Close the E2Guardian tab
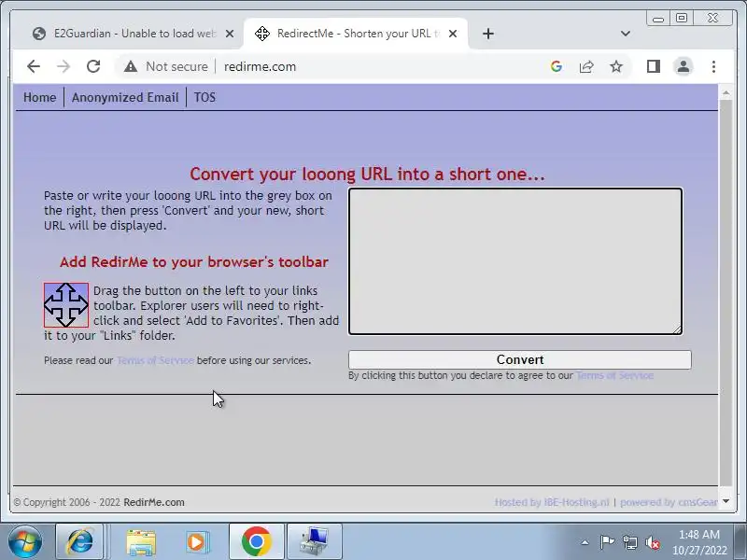Image resolution: width=747 pixels, height=560 pixels. (x=230, y=34)
